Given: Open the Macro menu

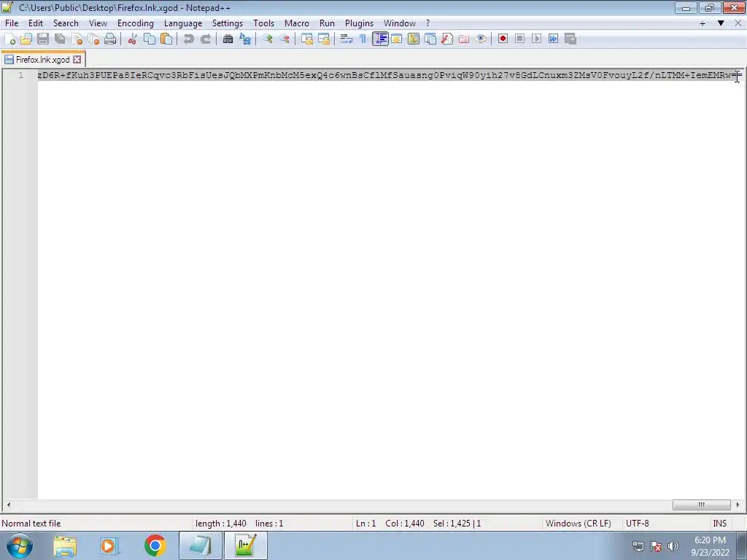Looking at the screenshot, I should tap(297, 23).
